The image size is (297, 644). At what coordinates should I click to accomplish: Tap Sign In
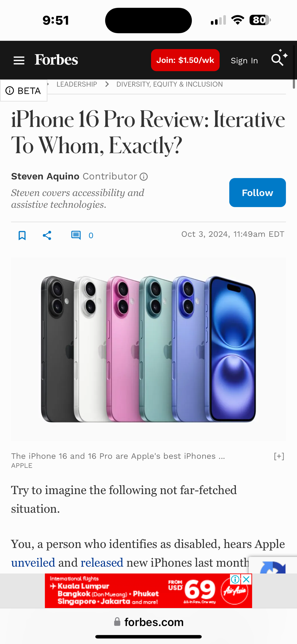tap(244, 60)
